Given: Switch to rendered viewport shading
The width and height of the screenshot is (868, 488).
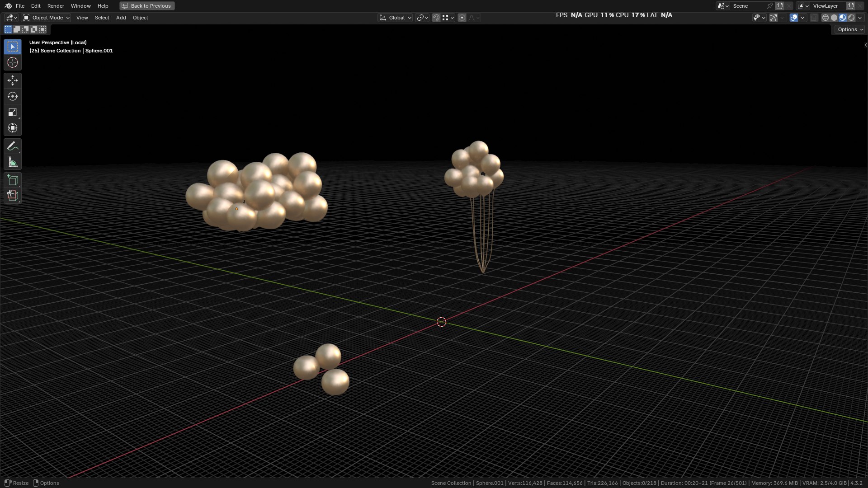Looking at the screenshot, I should pos(851,18).
